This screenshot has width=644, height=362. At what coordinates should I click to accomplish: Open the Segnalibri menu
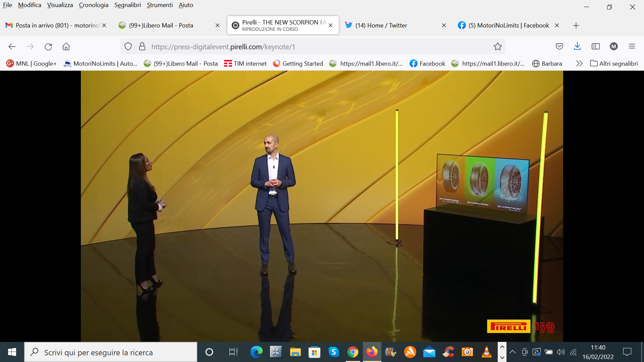tap(127, 5)
